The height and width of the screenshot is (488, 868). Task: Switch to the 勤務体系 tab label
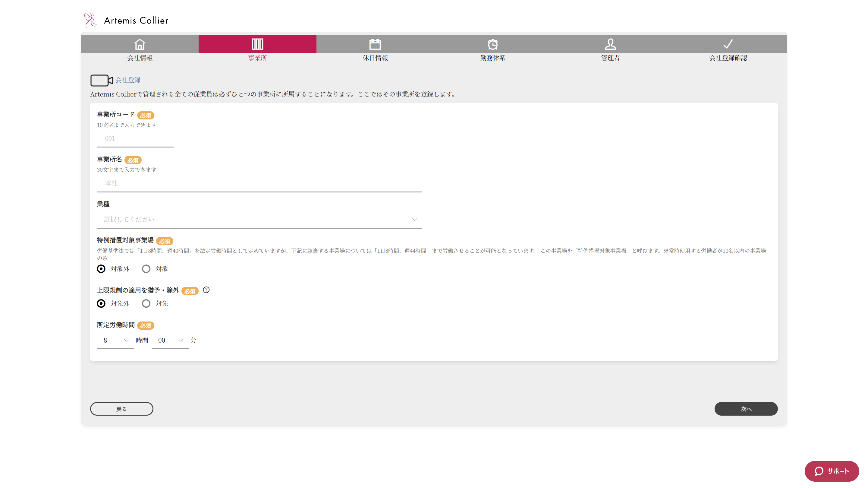pos(493,58)
